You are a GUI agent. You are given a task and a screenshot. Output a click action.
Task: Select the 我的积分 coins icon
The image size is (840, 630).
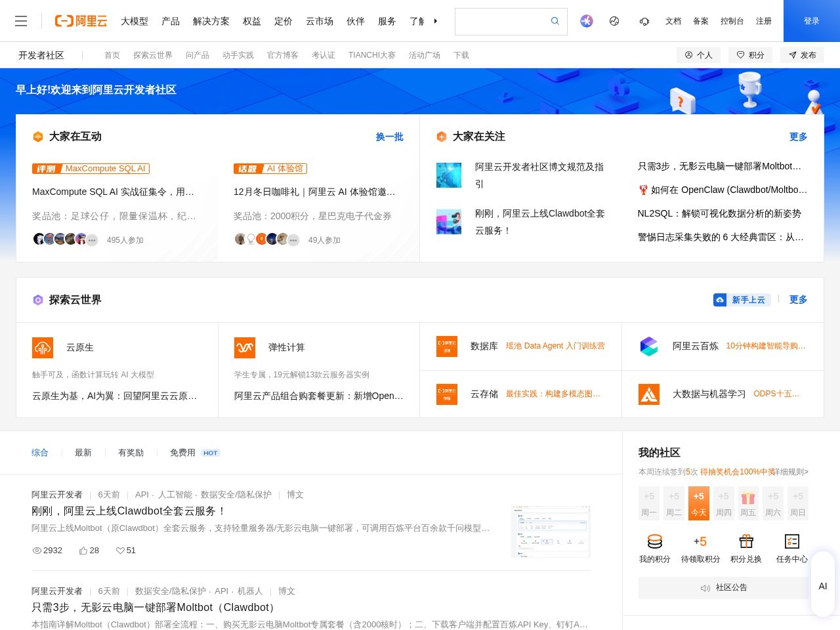655,540
